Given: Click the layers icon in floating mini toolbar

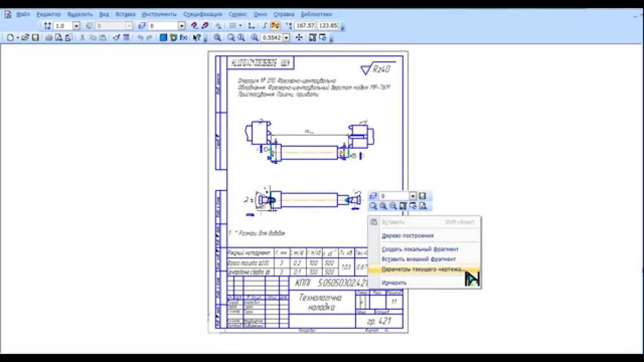Looking at the screenshot, I should pyautogui.click(x=373, y=196).
